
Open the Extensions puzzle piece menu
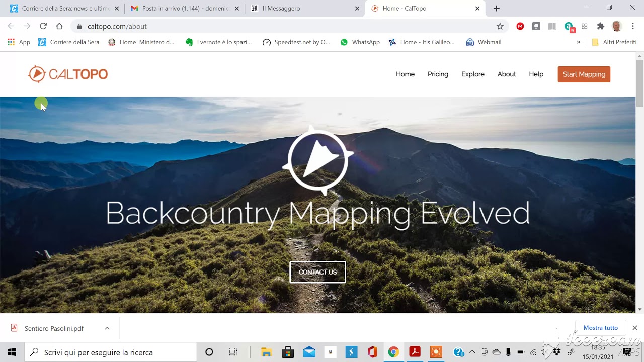(600, 26)
